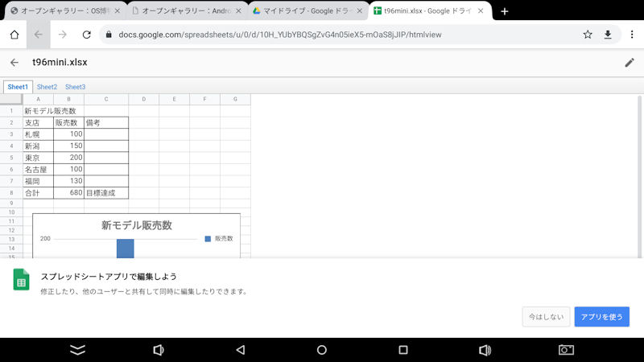Open the Sheet2 tab
This screenshot has width=644, height=362.
47,87
